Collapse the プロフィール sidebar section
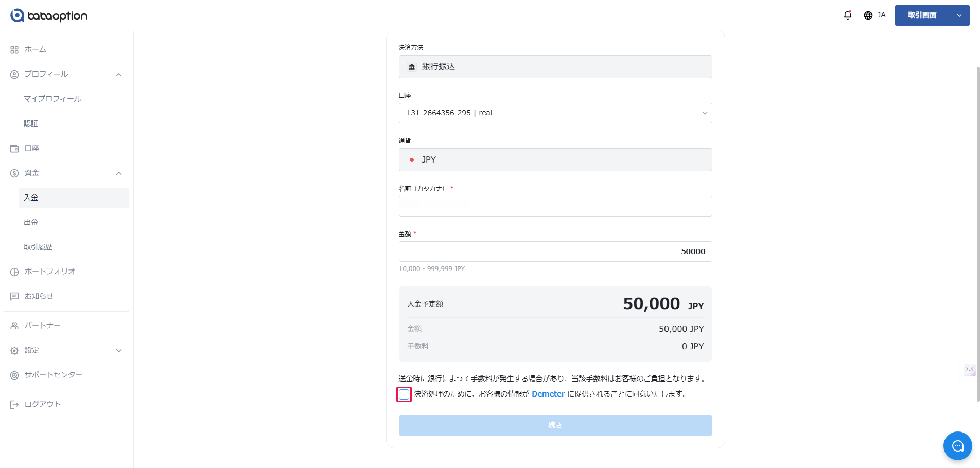 [x=119, y=75]
